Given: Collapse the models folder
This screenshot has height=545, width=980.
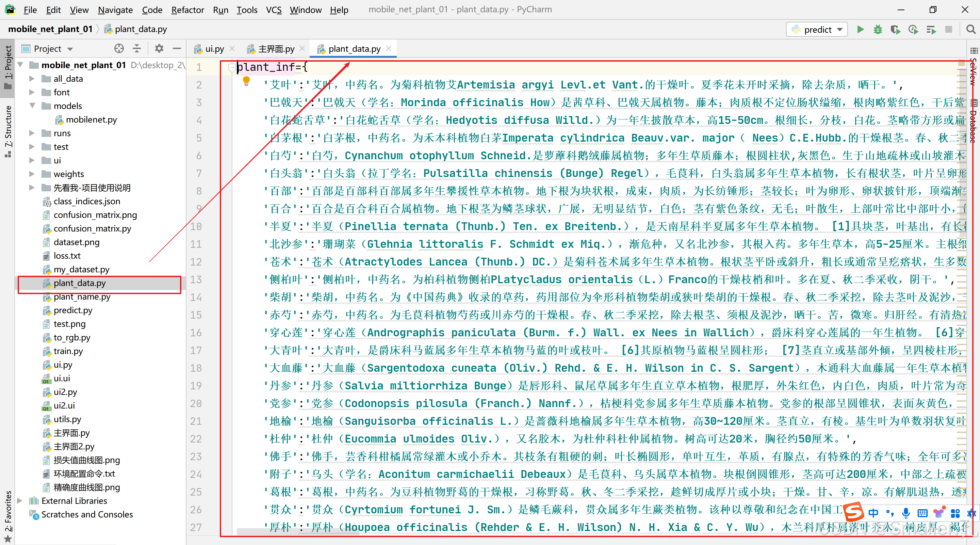Looking at the screenshot, I should click(32, 106).
